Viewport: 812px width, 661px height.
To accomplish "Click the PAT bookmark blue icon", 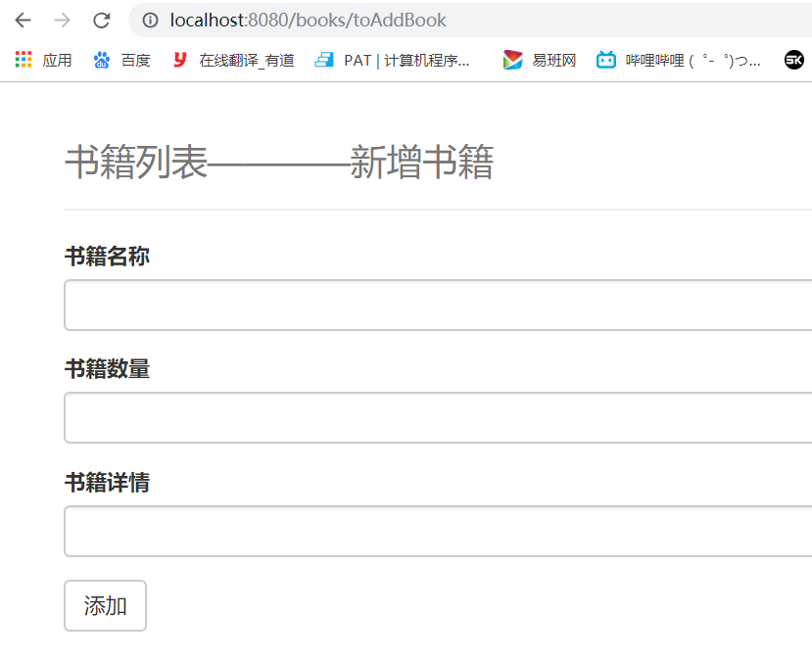I will [324, 60].
